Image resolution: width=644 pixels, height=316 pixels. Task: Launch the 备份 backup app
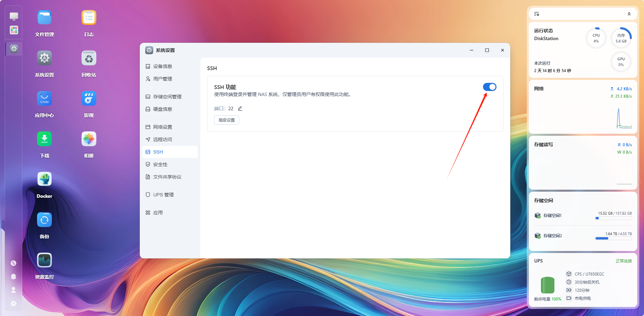(44, 220)
